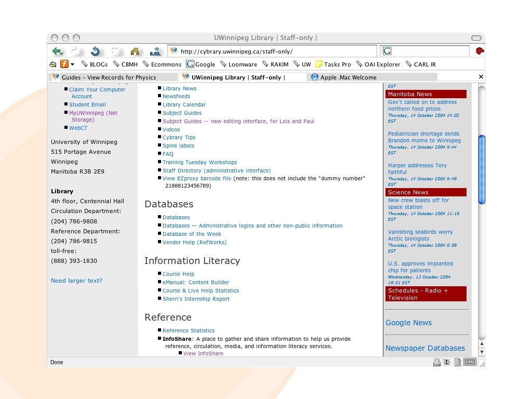Viewport: 532px width, 399px height.
Task: Open the Tasks Pro bookmark
Action: [333, 64]
